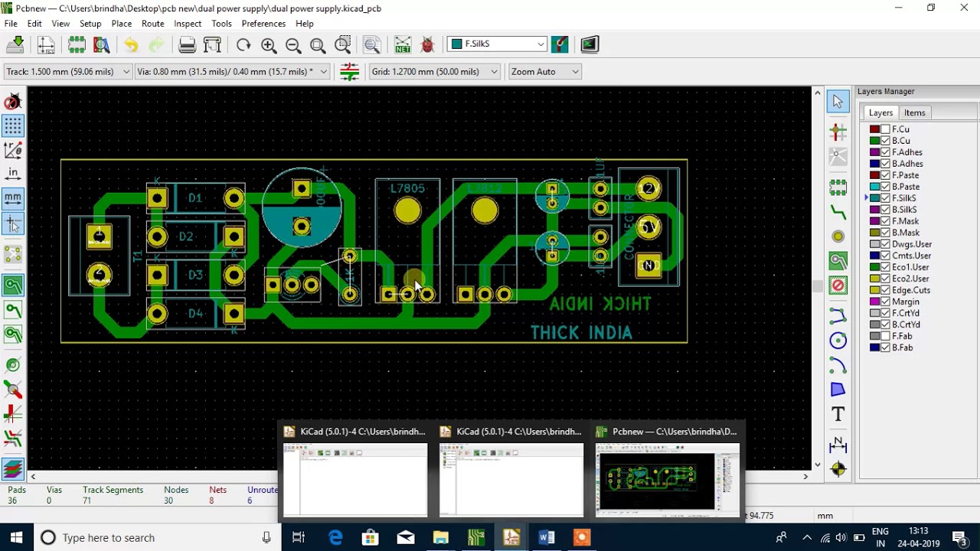Viewport: 980px width, 551px height.
Task: Open Preferences menu
Action: click(263, 24)
